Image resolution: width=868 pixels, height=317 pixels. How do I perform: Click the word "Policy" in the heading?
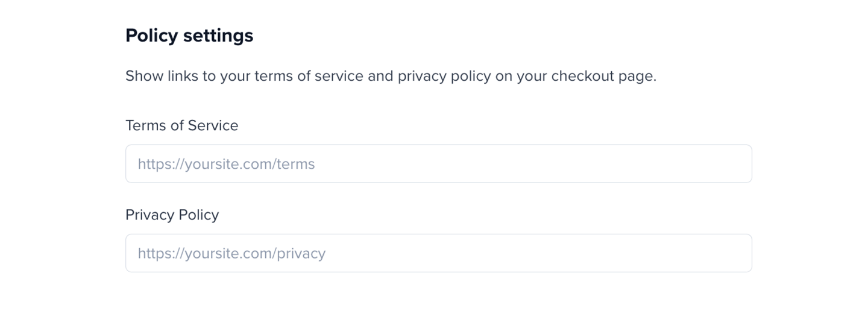[x=151, y=36]
